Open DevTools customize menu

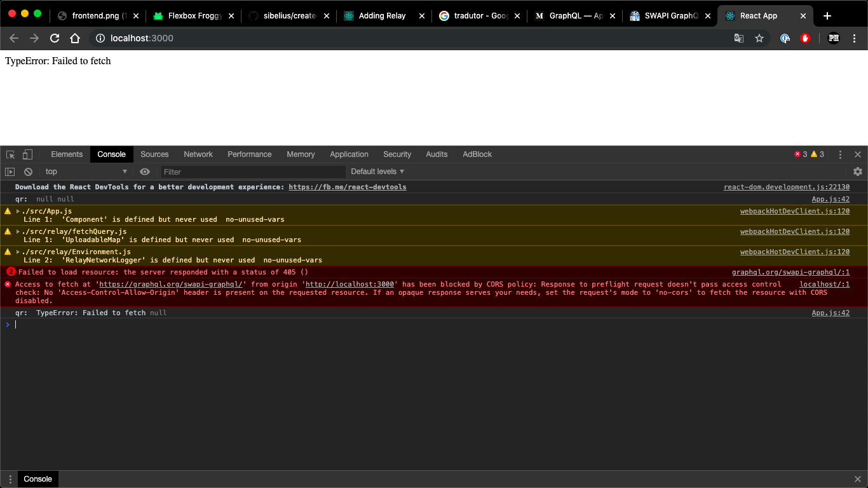tap(840, 154)
